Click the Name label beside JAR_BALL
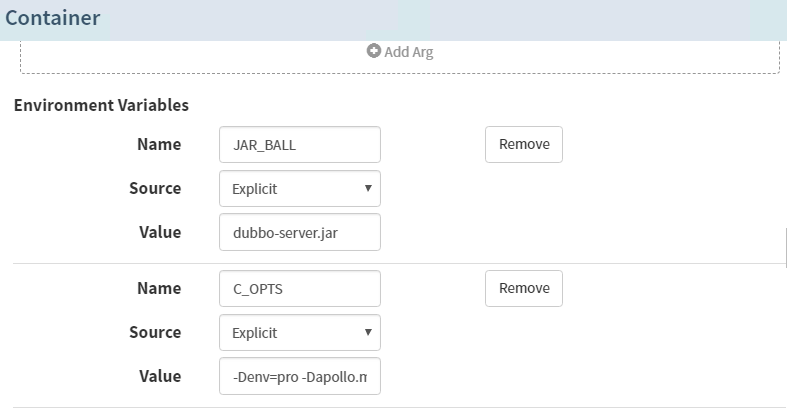 159,144
